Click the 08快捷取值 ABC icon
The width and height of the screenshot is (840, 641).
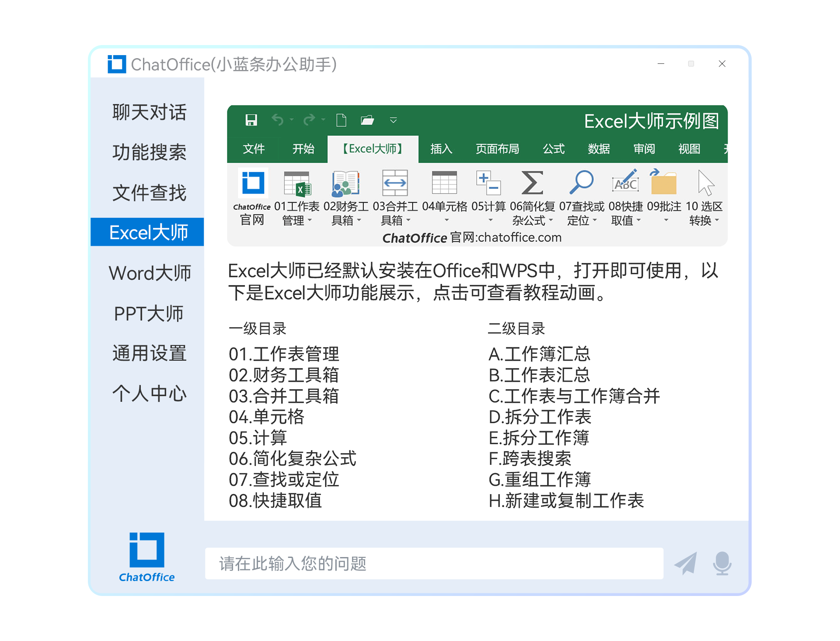[x=625, y=181]
